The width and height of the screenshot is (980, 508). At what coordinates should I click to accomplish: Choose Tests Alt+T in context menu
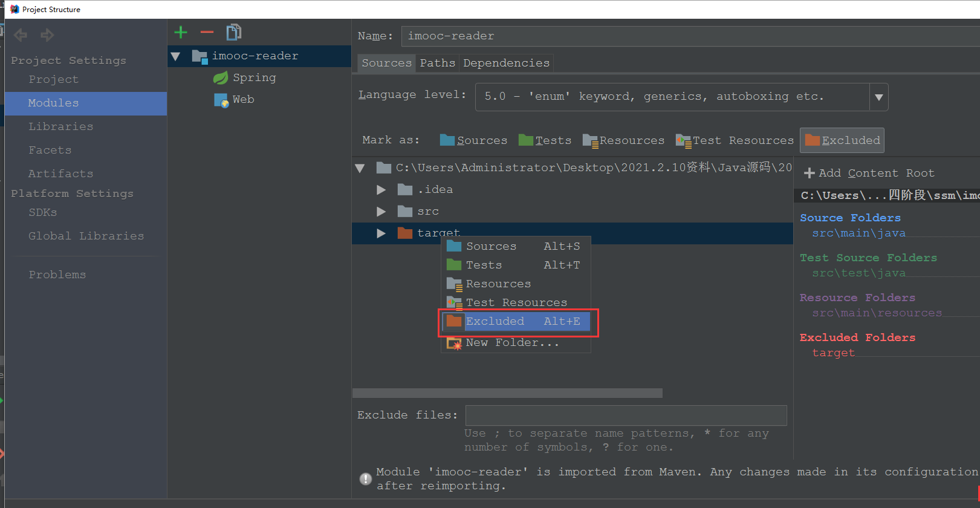tap(516, 265)
